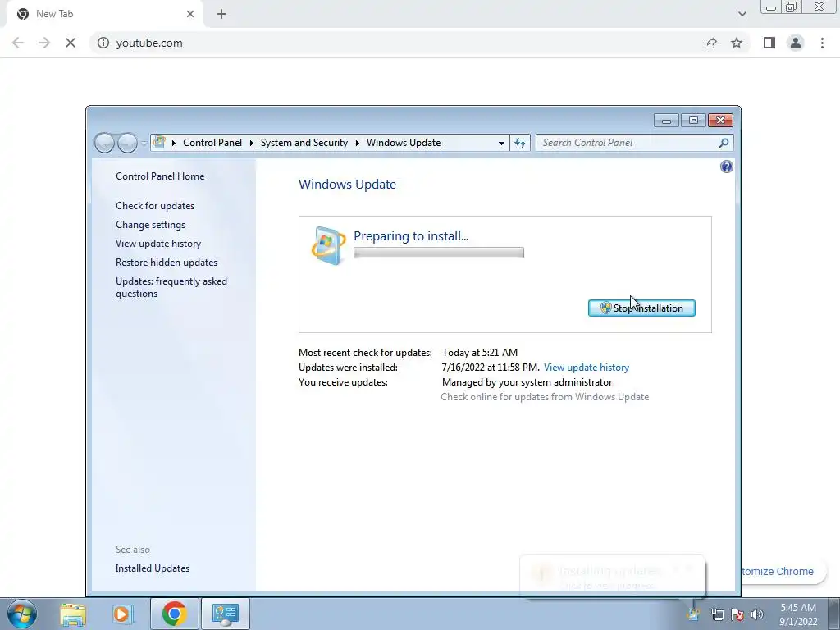Click the address bar refresh icon
Screen dimensions: 840x630
pos(519,143)
